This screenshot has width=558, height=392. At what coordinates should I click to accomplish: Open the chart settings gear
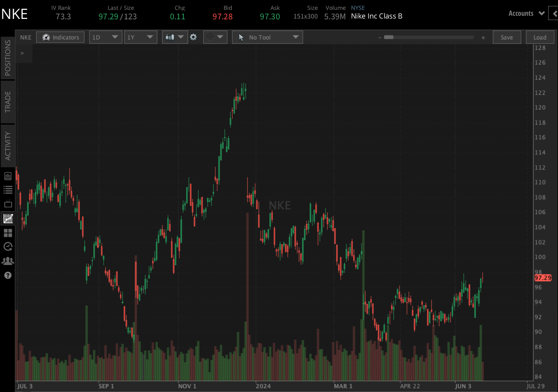coord(193,37)
